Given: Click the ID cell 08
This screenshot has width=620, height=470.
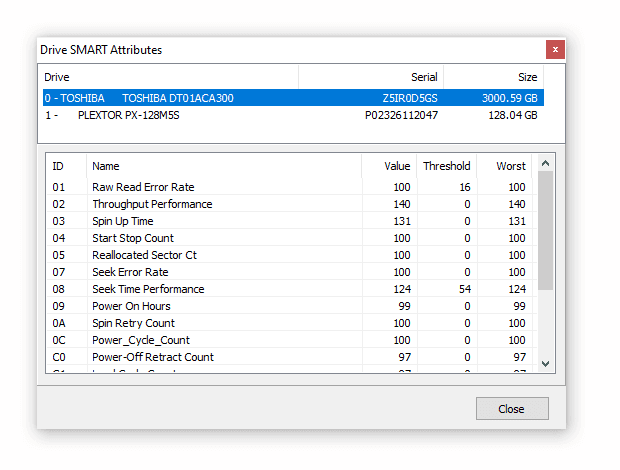Looking at the screenshot, I should click(x=59, y=289).
